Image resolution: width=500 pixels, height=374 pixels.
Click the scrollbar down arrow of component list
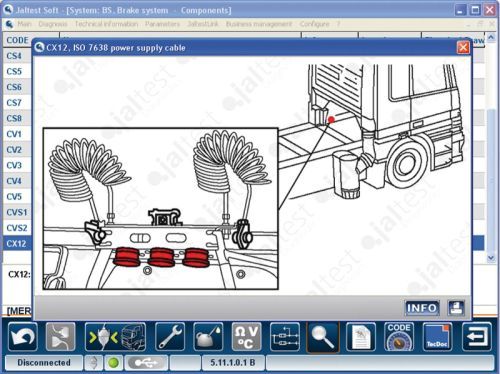pyautogui.click(x=491, y=258)
